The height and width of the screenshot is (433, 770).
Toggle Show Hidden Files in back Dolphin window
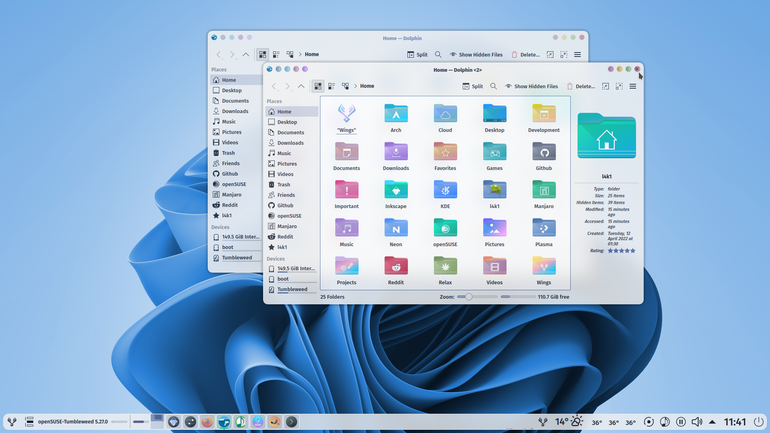[x=475, y=54]
